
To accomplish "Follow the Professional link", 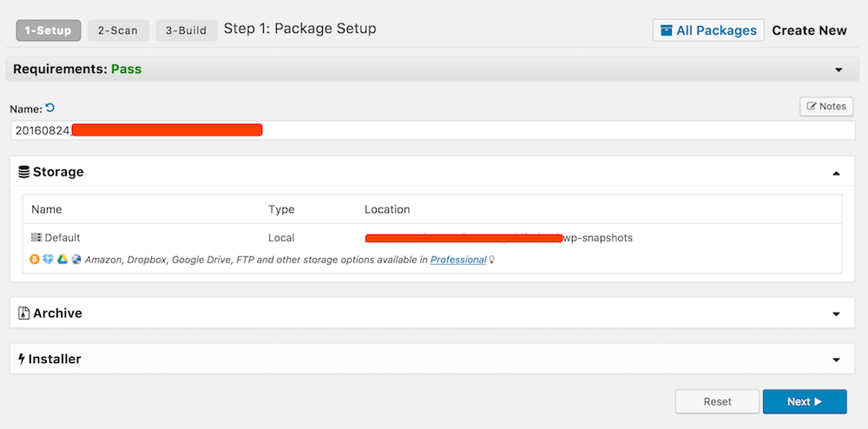I will pyautogui.click(x=458, y=260).
